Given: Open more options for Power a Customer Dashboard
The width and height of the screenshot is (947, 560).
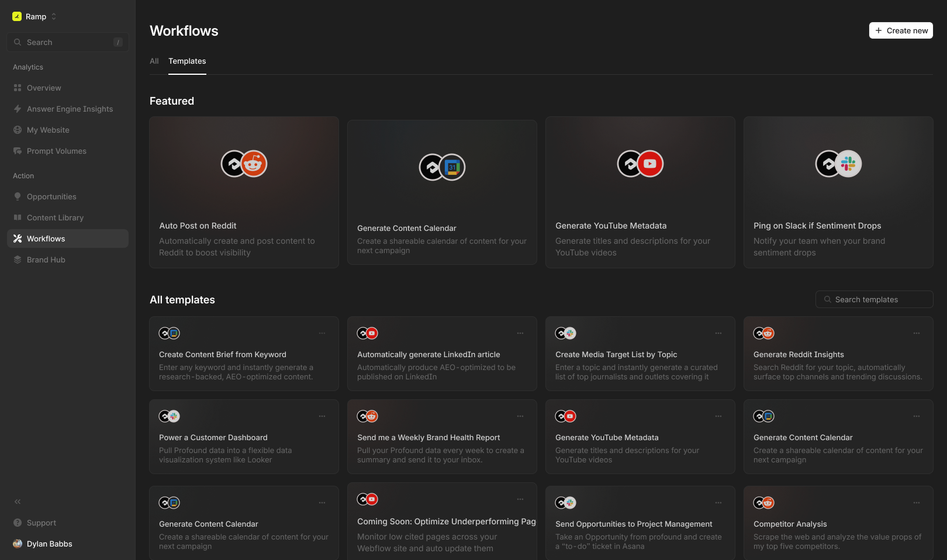Looking at the screenshot, I should pos(322,416).
